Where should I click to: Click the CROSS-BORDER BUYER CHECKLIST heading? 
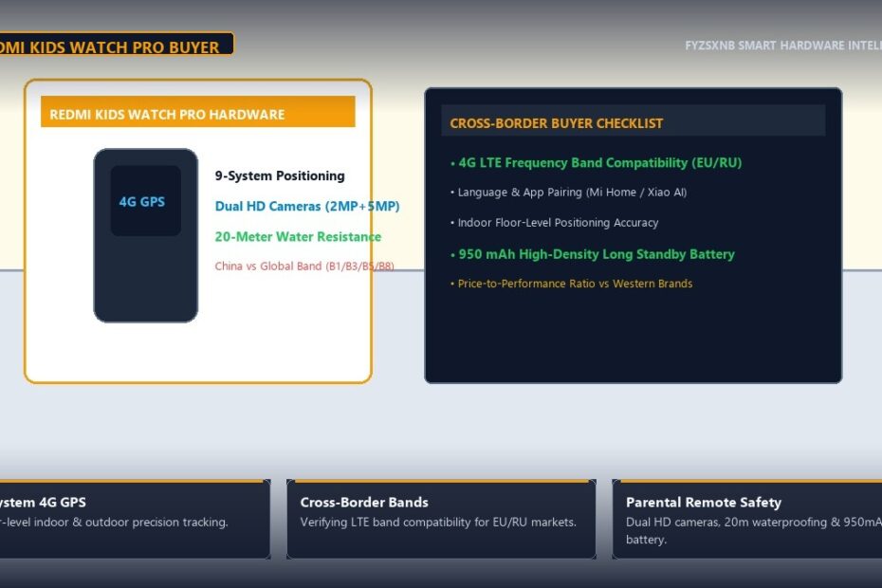pyautogui.click(x=557, y=123)
